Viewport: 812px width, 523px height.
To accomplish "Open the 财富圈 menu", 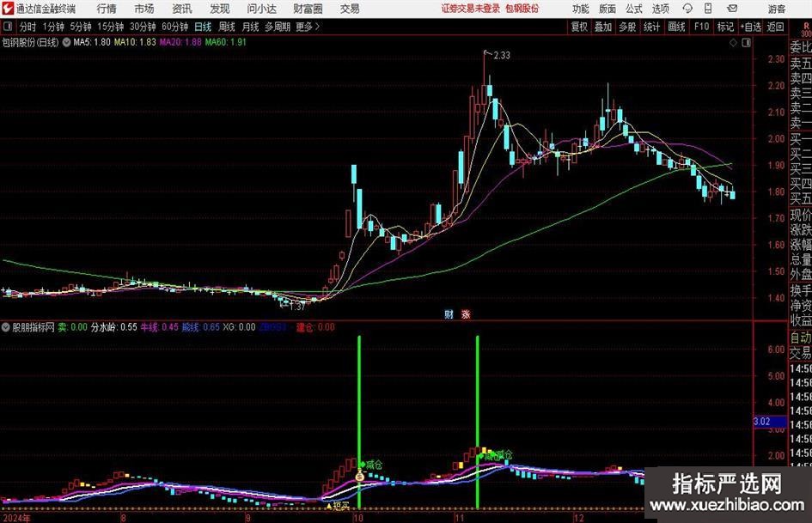I will [308, 9].
